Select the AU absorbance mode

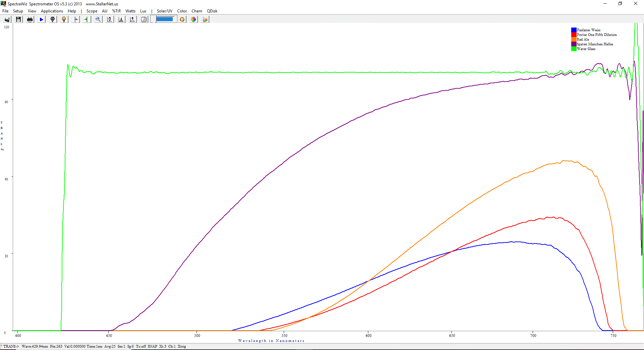tap(105, 11)
